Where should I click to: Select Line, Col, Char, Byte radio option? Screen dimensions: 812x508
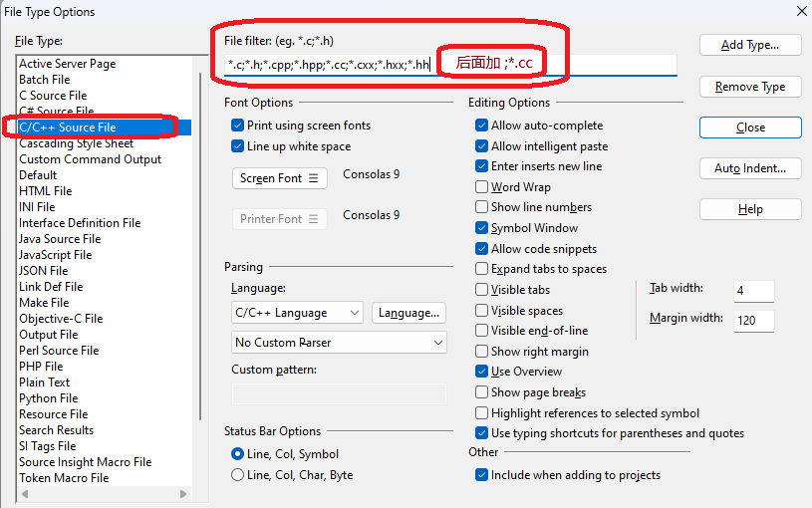[238, 475]
